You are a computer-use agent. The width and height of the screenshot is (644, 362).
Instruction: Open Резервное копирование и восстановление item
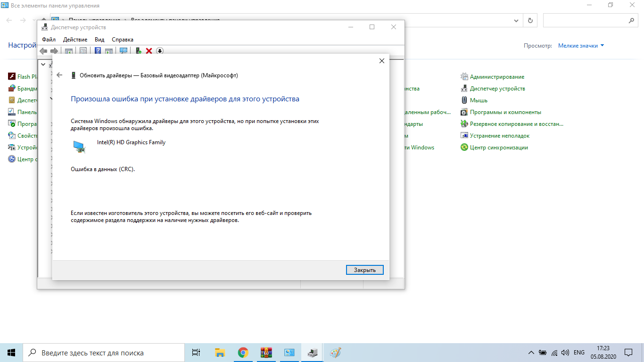517,124
